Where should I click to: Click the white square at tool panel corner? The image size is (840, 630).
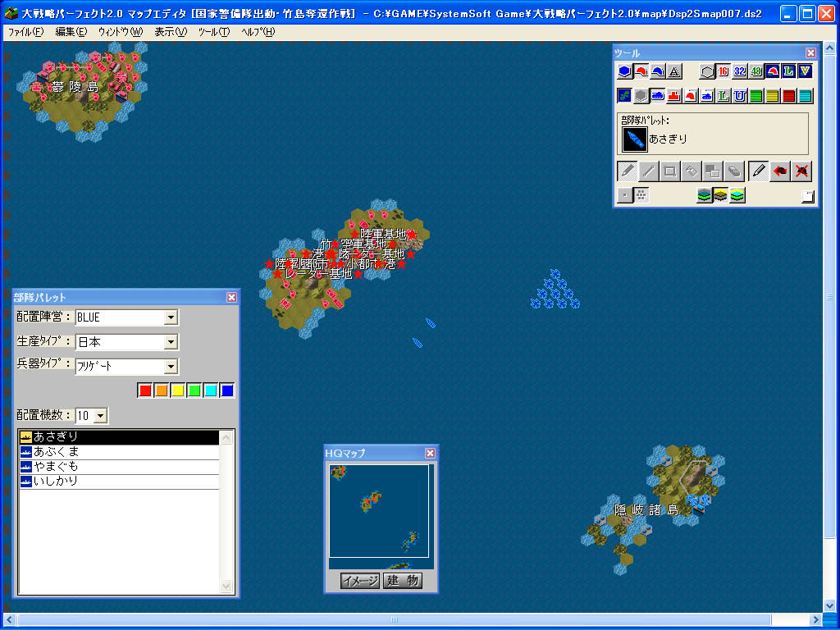[x=807, y=197]
